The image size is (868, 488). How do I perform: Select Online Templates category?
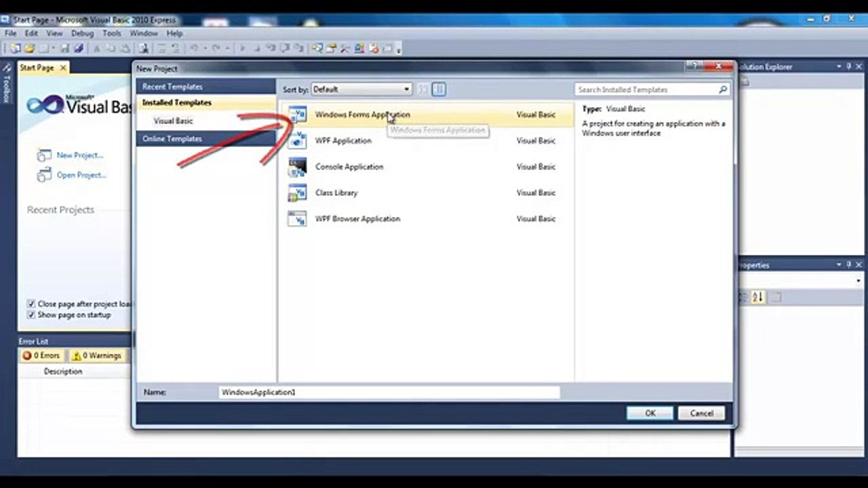tap(205, 138)
